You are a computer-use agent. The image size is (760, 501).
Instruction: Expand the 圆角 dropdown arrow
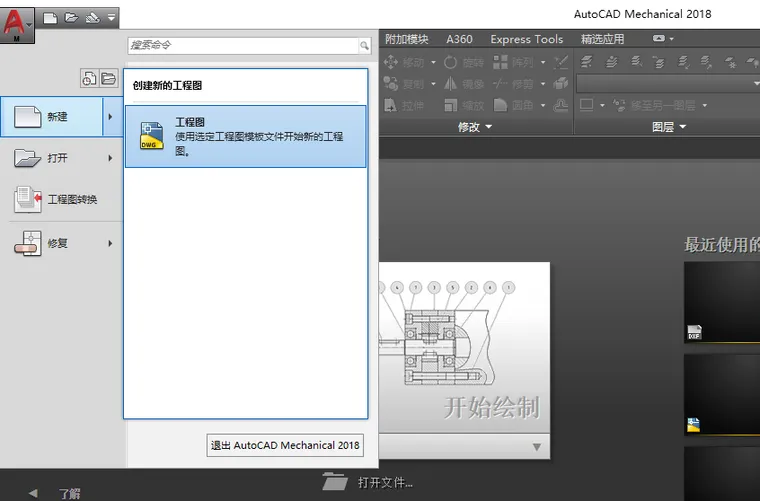tap(543, 106)
